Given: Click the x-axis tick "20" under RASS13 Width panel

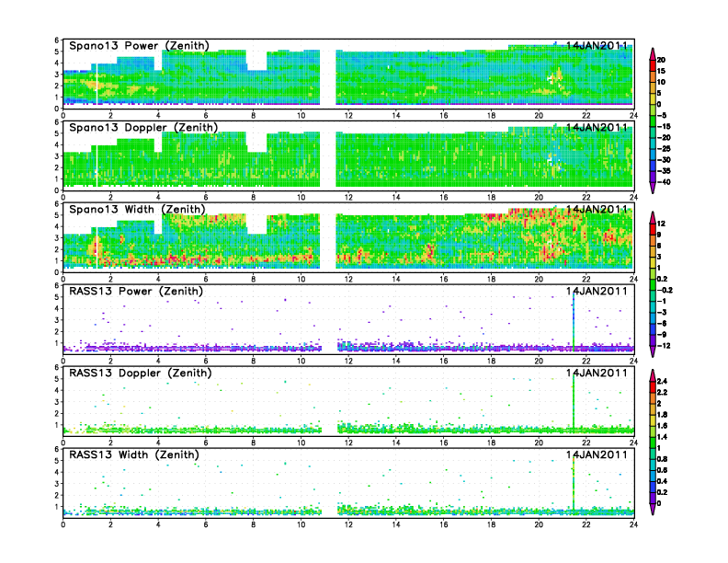Looking at the screenshot, I should (x=539, y=524).
